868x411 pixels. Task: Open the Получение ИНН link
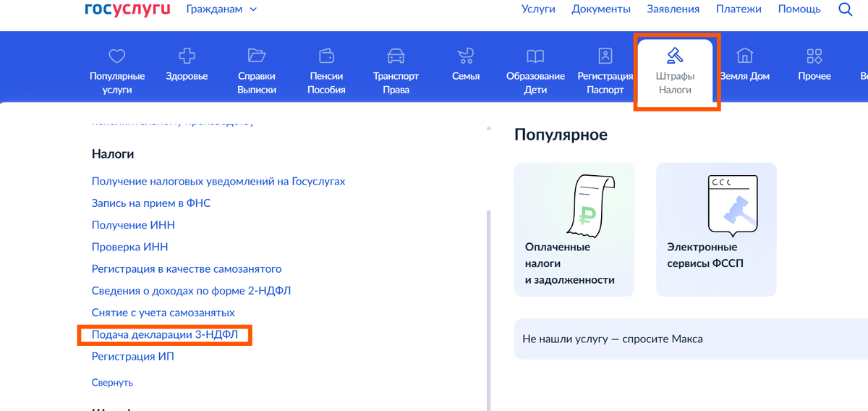point(133,225)
